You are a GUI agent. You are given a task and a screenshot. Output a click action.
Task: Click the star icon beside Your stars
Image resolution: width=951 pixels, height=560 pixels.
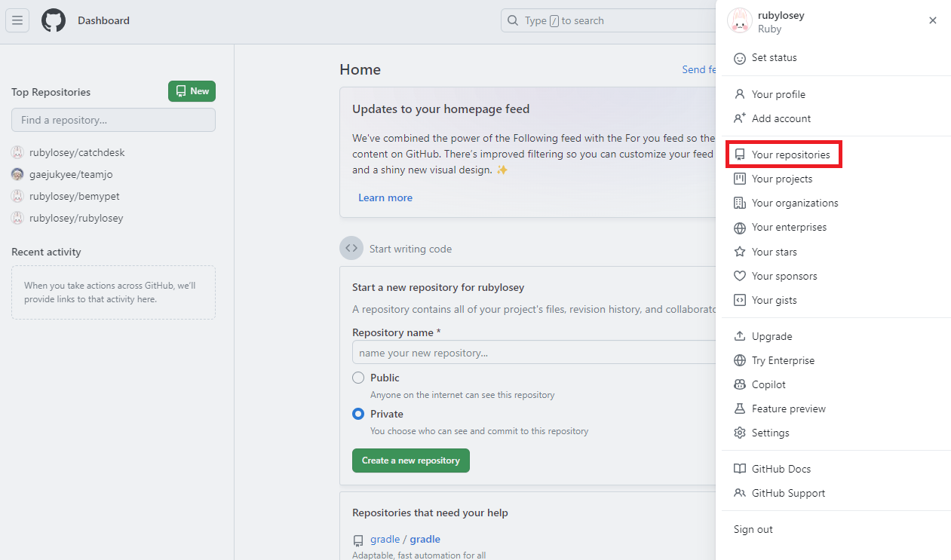pyautogui.click(x=740, y=252)
